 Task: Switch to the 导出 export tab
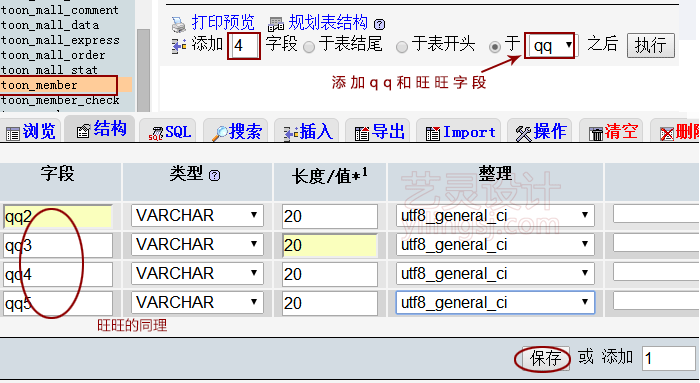coord(380,132)
